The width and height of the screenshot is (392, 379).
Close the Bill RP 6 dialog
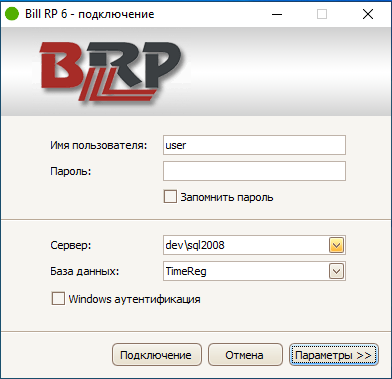tap(368, 14)
